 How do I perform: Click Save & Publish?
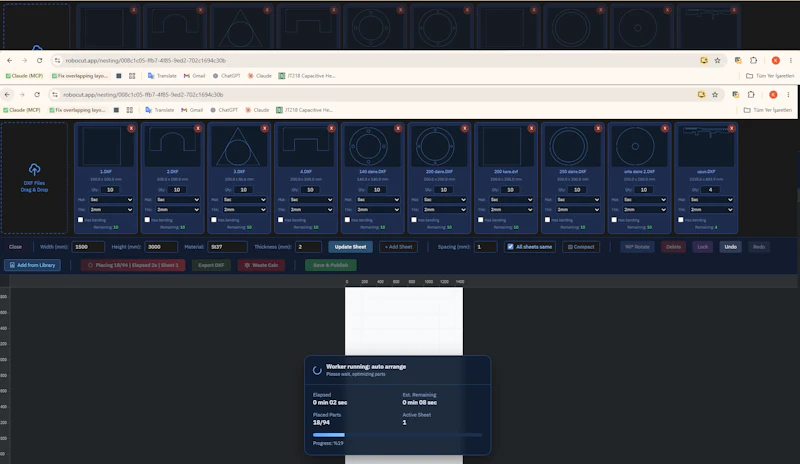(331, 265)
